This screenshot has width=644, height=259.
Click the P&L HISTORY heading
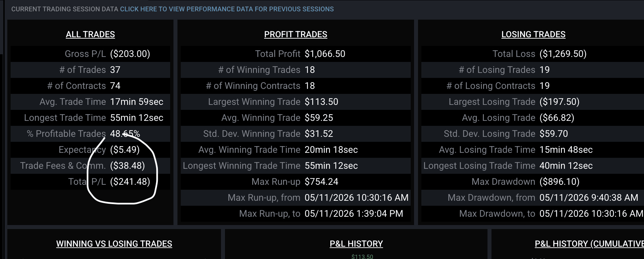tap(356, 244)
